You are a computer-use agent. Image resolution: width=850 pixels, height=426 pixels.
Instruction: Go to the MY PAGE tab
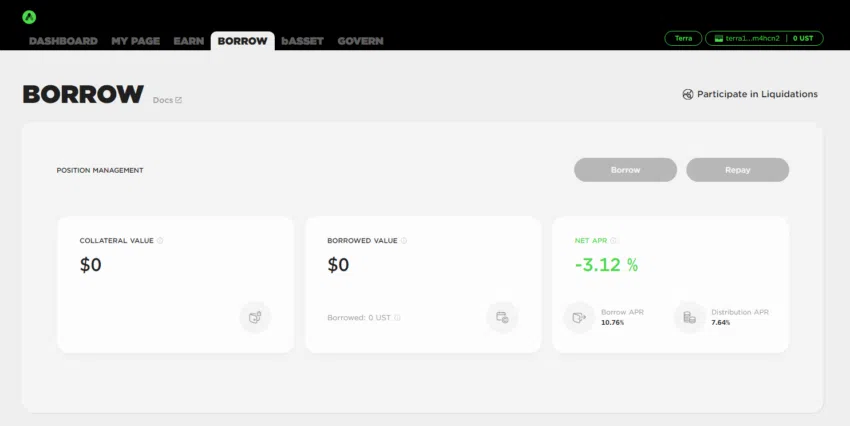coord(136,41)
